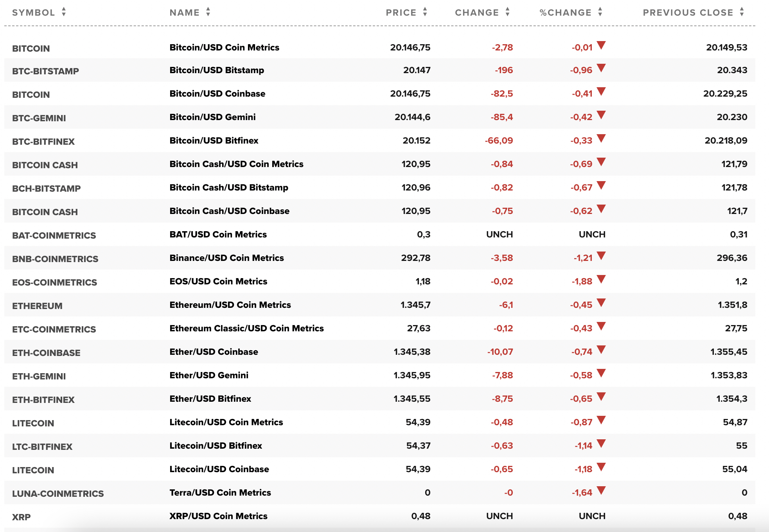The width and height of the screenshot is (769, 532).
Task: Click down arrow in Binance/USD Coin Metrics row
Action: point(601,256)
